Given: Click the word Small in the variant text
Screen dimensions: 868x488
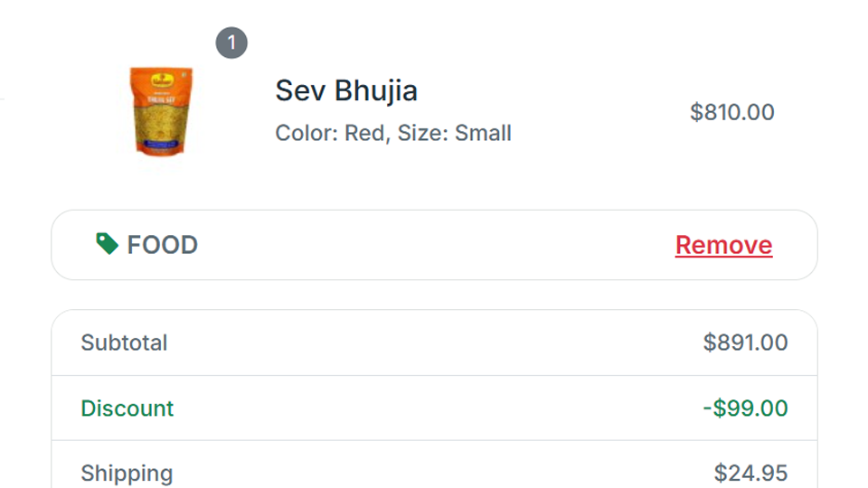Looking at the screenshot, I should pyautogui.click(x=483, y=134).
